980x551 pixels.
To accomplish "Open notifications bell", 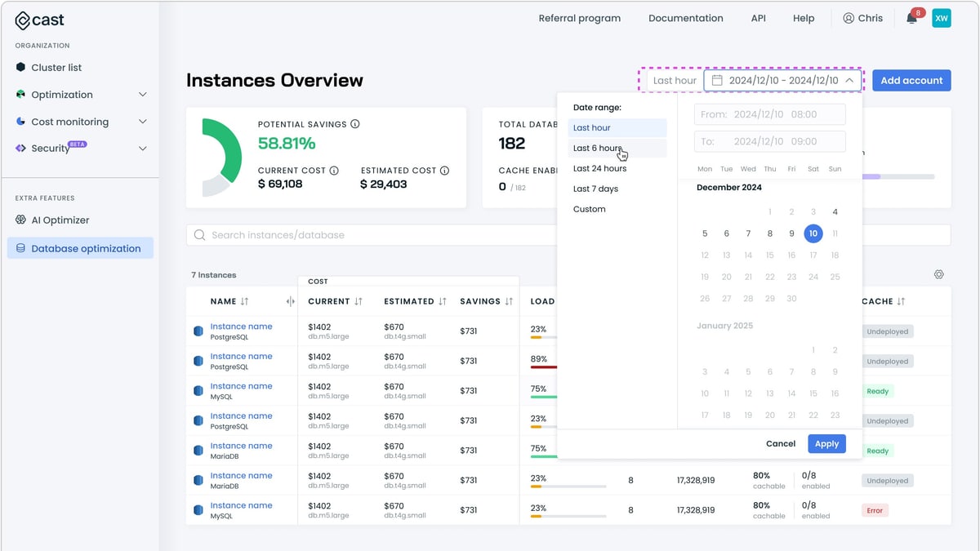I will pos(913,18).
